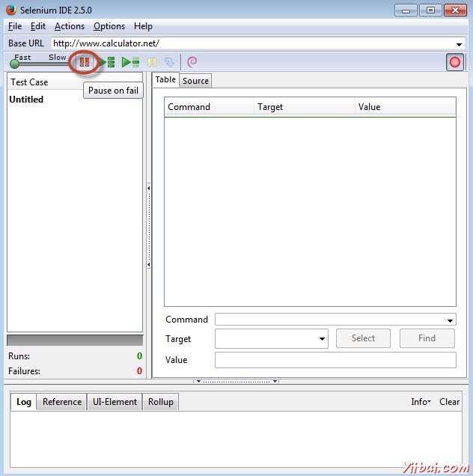Screen dimensions: 473x476
Task: Collapse the bottom log pane splitter
Action: click(x=236, y=381)
